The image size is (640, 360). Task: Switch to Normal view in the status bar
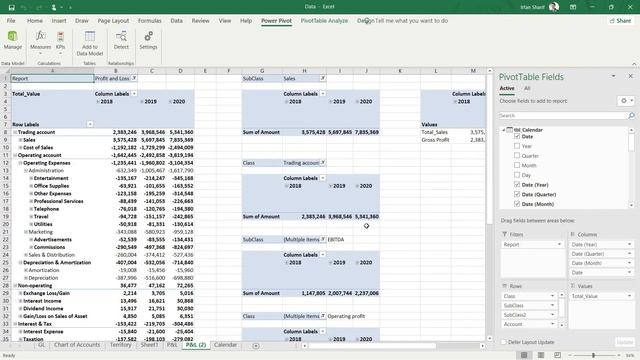point(524,355)
